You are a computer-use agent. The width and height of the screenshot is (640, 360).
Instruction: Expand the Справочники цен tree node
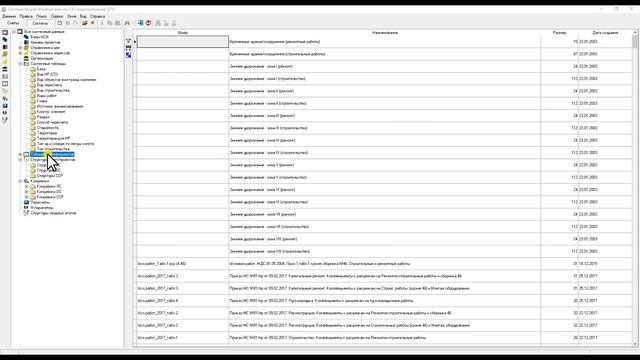20,48
